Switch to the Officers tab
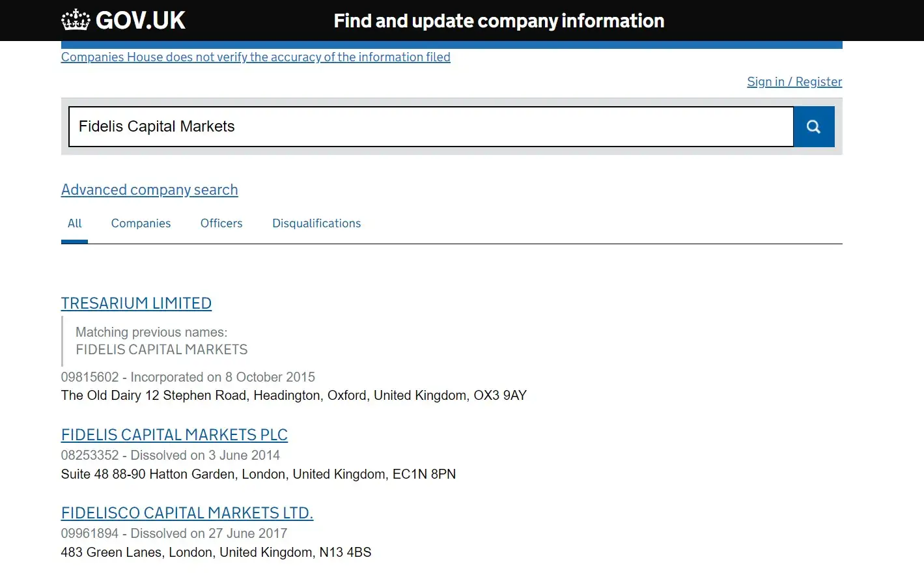 point(221,223)
